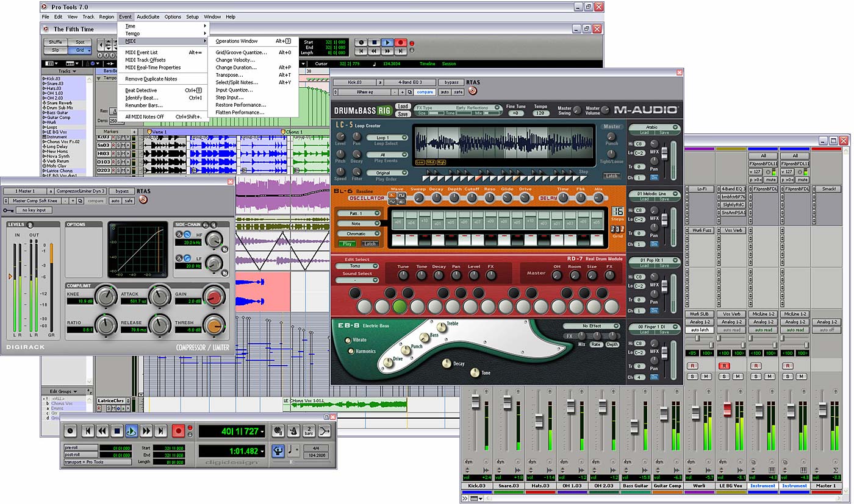Open the Loop 1 selector under Loop Select
This screenshot has height=504, width=854.
(389, 137)
